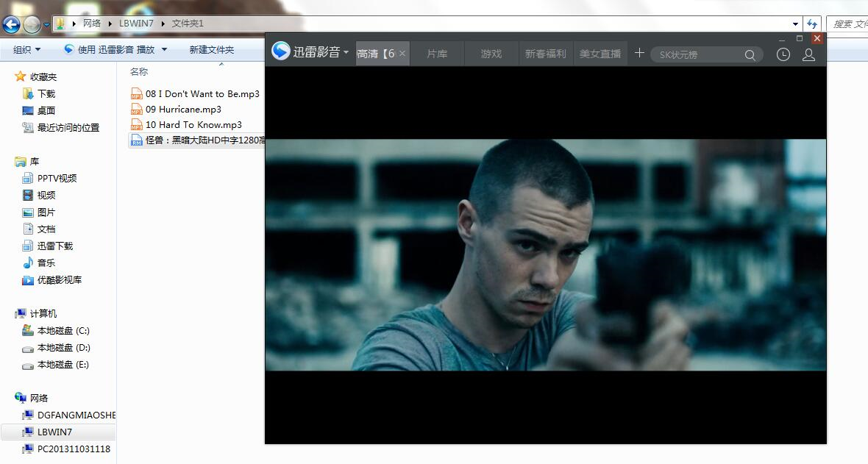Viewport: 868px width, 464px height.
Task: Click 使用 迅雷影音 播放 button
Action: click(110, 50)
